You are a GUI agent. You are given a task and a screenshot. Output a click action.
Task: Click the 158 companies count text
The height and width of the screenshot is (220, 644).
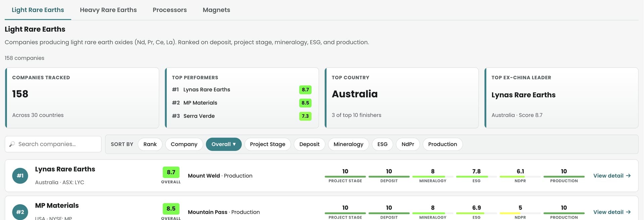point(24,58)
